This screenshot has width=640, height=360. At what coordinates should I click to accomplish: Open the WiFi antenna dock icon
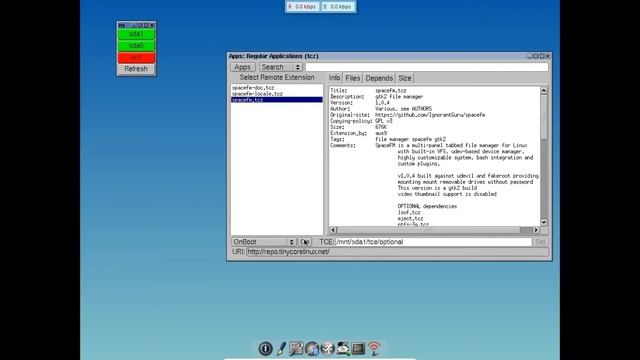(x=373, y=349)
